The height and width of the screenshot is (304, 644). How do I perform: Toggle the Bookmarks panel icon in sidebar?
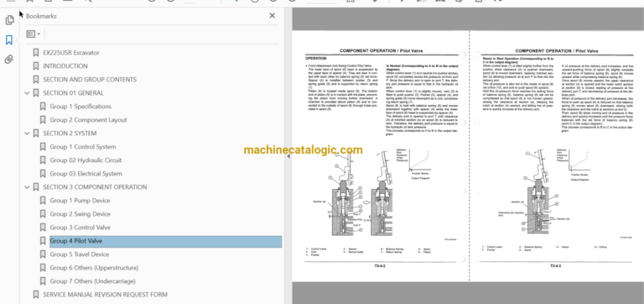[9, 40]
